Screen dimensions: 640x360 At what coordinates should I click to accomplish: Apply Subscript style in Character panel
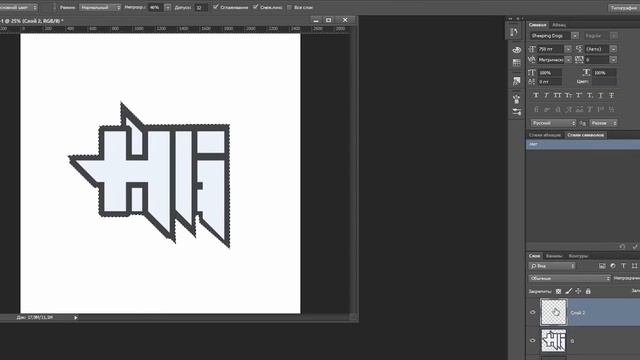click(x=590, y=95)
